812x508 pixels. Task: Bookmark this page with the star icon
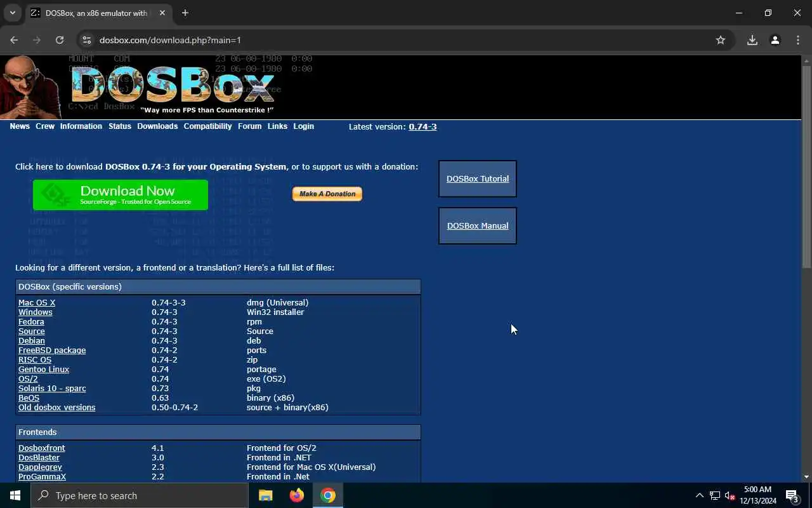(x=721, y=40)
